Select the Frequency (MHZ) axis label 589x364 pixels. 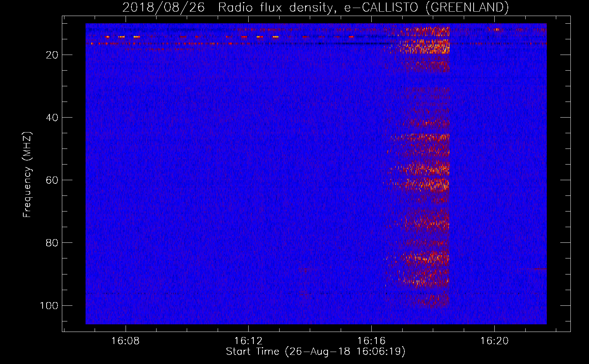pos(27,174)
